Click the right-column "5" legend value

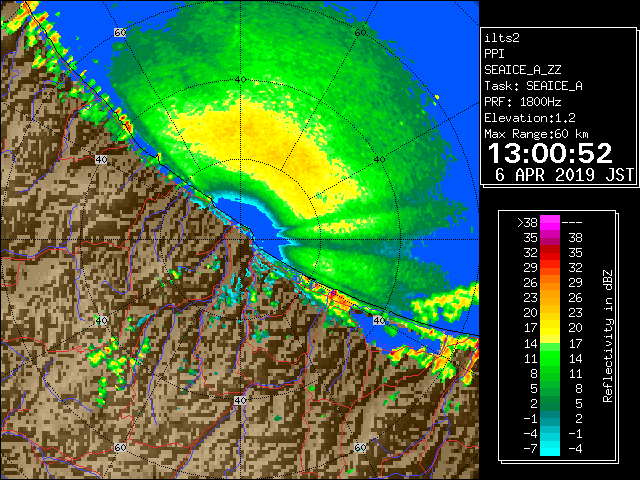point(578,403)
